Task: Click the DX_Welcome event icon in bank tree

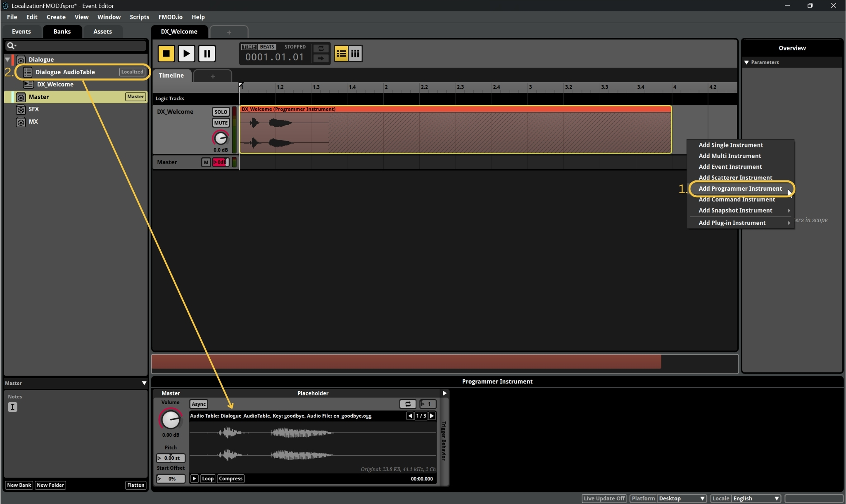Action: (29, 84)
